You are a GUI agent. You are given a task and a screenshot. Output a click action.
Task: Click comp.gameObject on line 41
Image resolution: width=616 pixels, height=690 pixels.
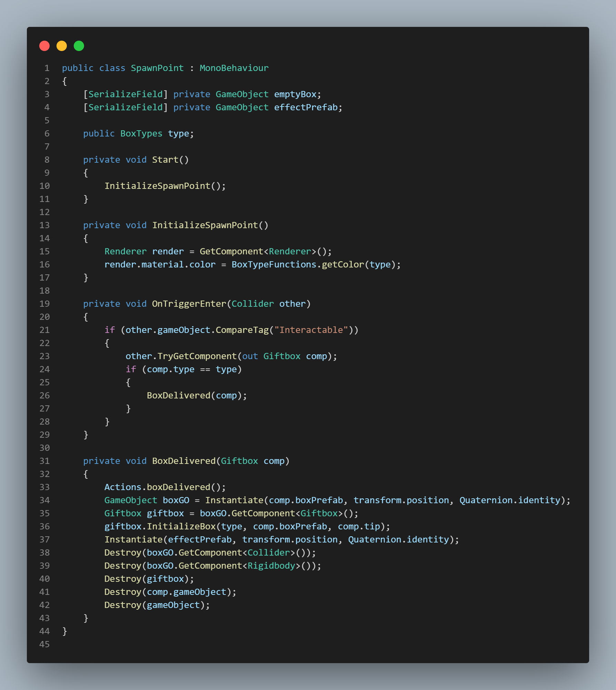coord(186,592)
